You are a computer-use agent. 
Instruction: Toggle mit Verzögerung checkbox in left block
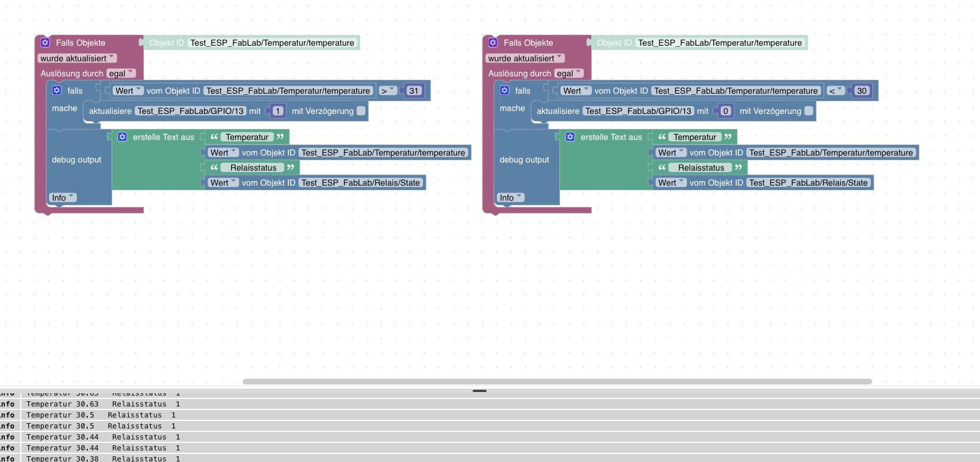click(361, 110)
